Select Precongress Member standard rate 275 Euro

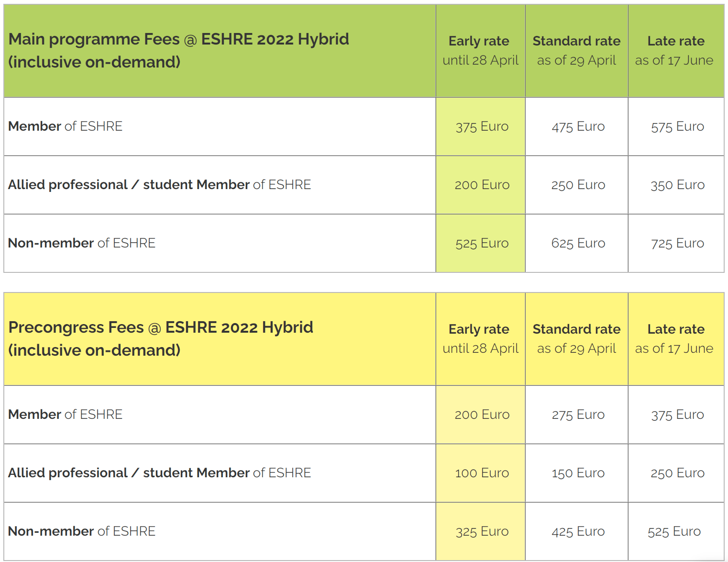578,415
